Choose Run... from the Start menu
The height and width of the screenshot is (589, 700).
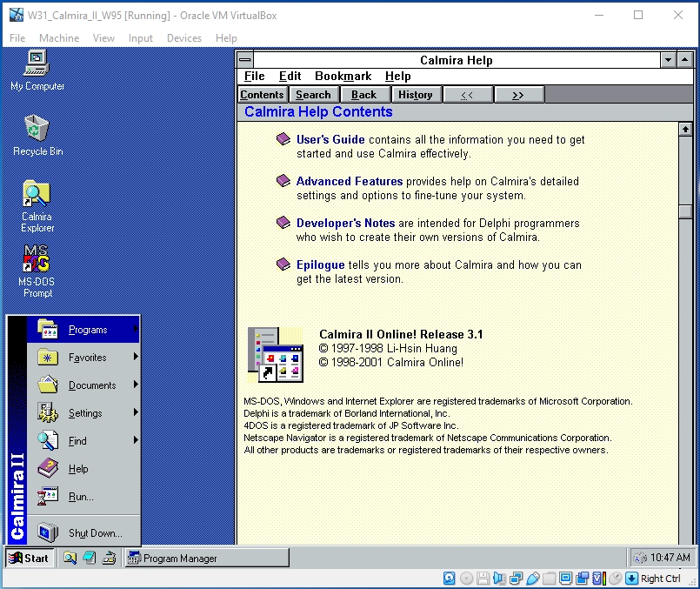pos(83,497)
